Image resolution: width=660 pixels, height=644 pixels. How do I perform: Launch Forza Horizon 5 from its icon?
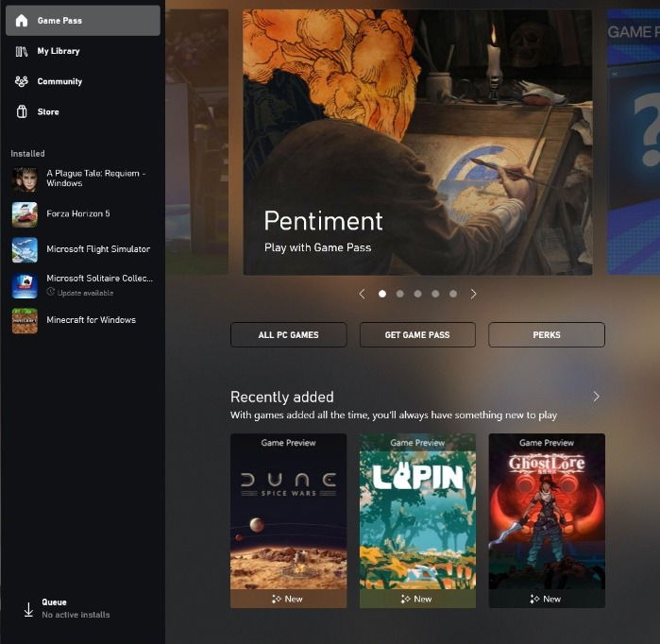point(25,214)
